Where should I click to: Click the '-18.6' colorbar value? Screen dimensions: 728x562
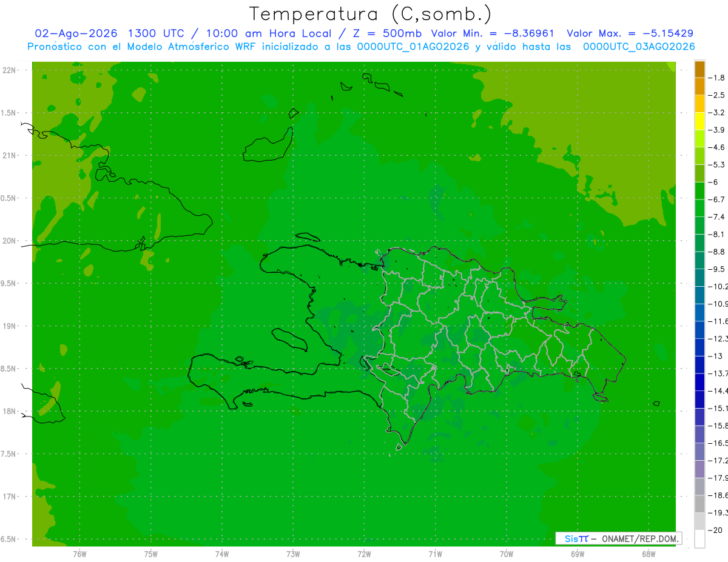718,495
